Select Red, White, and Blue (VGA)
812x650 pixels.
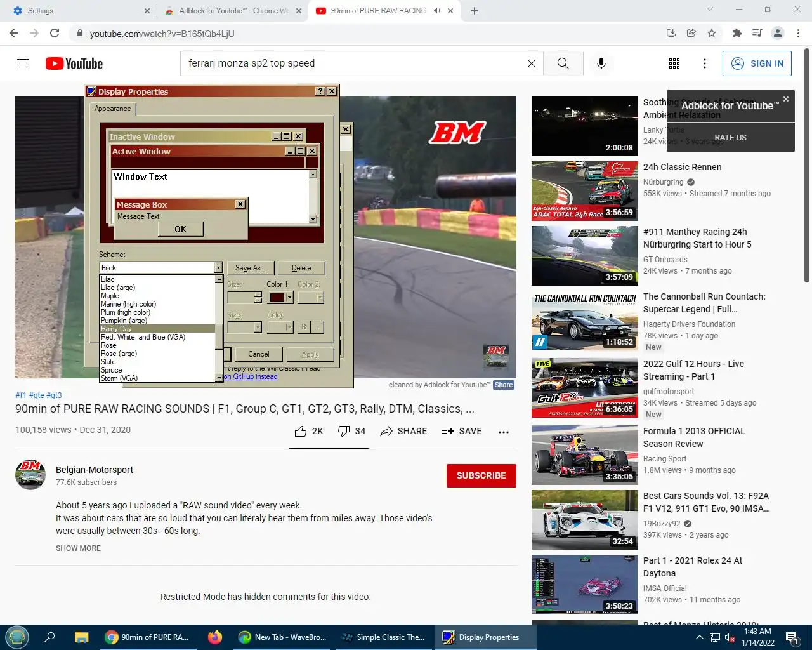(157, 337)
